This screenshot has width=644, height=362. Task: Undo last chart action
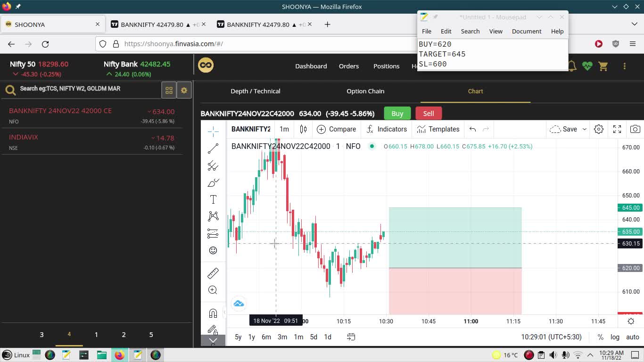click(472, 129)
